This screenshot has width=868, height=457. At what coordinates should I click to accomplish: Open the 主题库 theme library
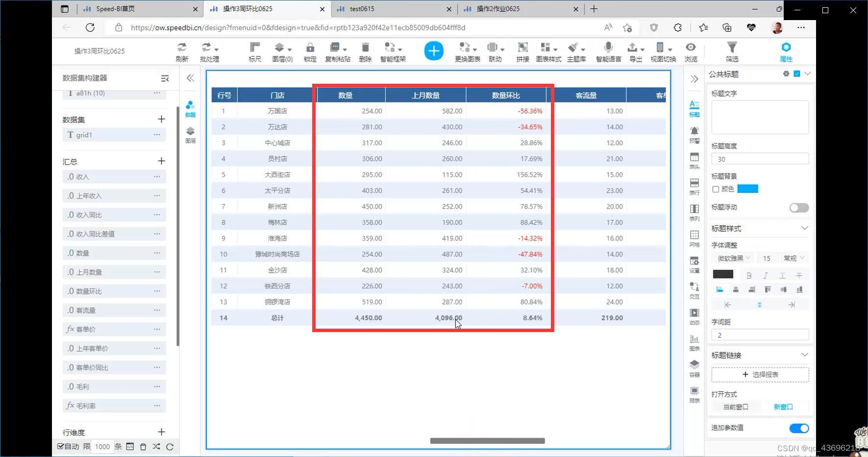tap(576, 51)
